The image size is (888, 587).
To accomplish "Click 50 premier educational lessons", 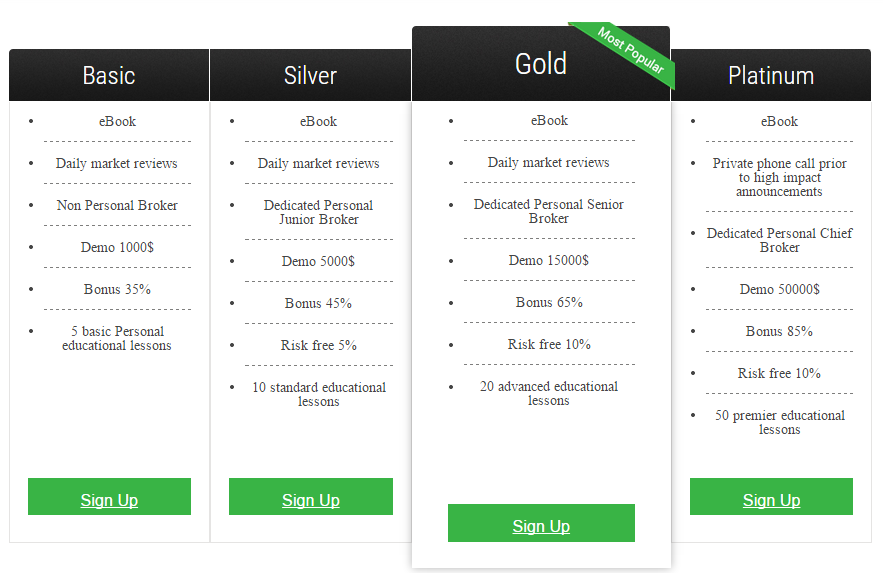I will coord(780,422).
